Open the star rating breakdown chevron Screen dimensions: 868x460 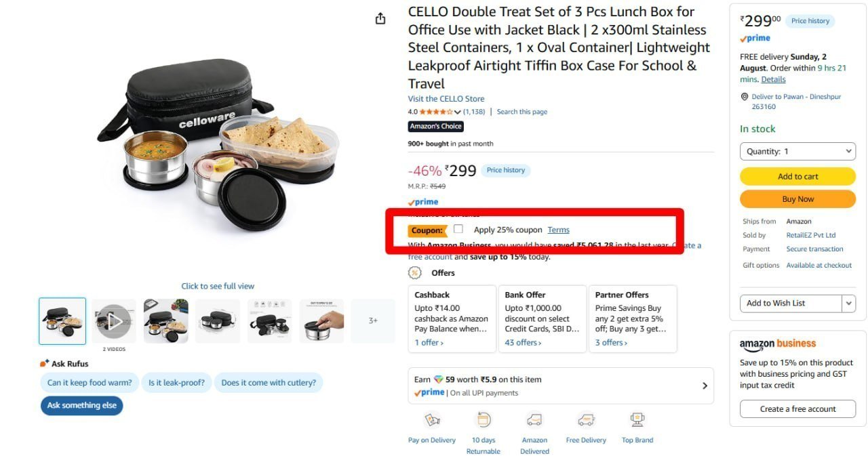click(458, 112)
